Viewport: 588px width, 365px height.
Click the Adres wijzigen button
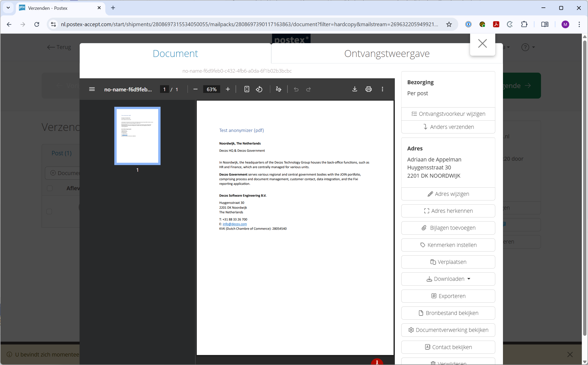[448, 194]
